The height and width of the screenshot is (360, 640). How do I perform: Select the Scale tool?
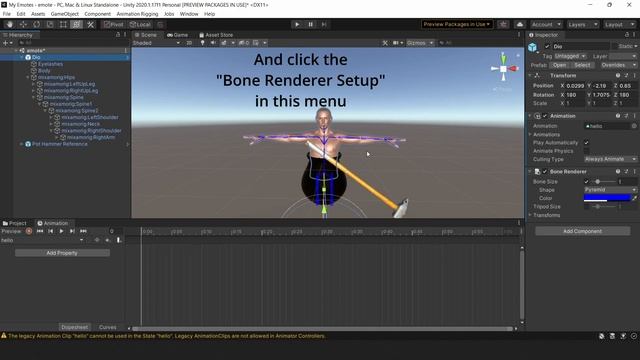click(x=50, y=24)
